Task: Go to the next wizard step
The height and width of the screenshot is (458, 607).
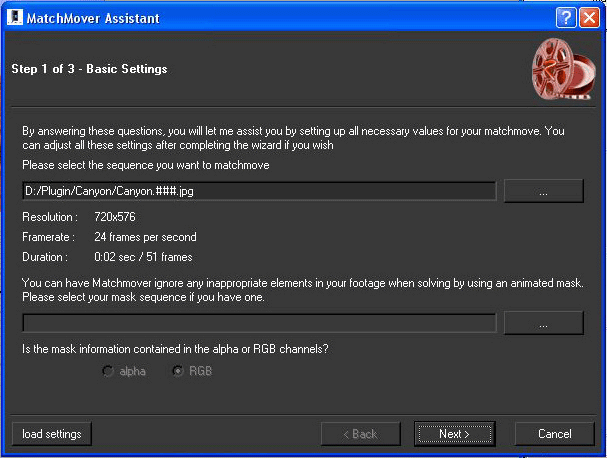Action: (454, 434)
